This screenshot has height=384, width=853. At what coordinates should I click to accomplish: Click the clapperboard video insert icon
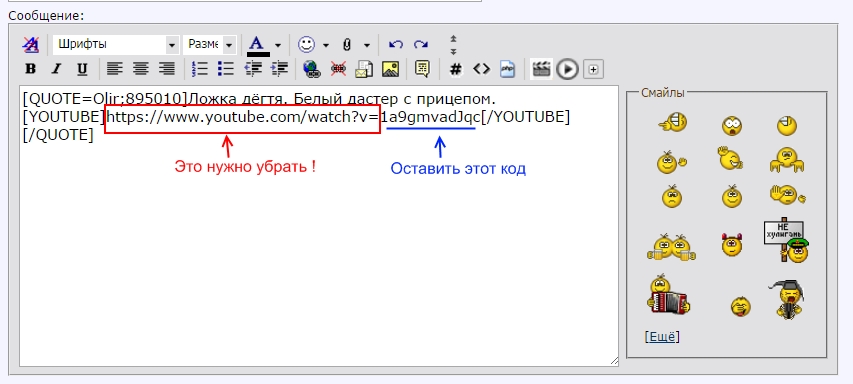[x=541, y=69]
